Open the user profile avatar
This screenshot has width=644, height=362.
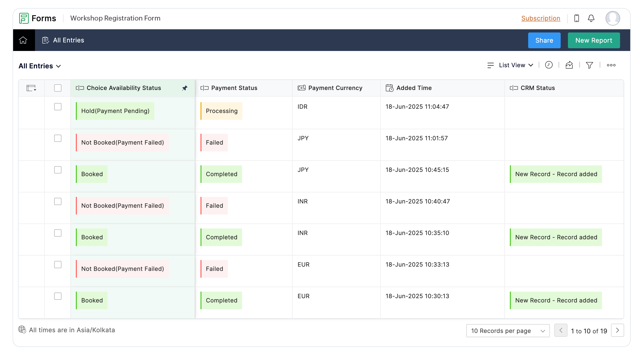tap(612, 18)
